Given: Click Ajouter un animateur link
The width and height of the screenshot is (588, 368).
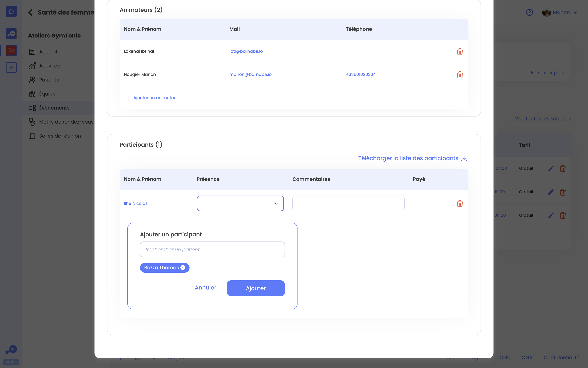Looking at the screenshot, I should tap(156, 98).
